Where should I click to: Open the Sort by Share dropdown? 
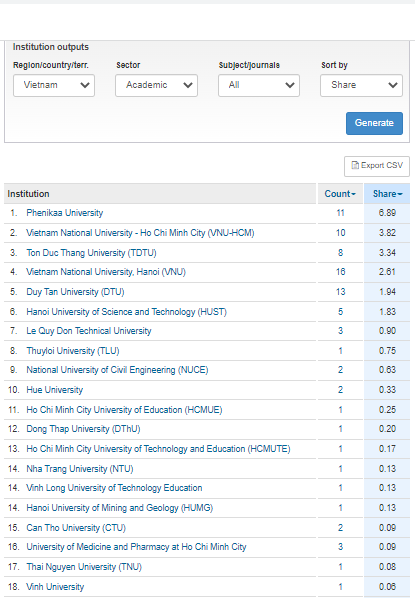click(x=362, y=85)
